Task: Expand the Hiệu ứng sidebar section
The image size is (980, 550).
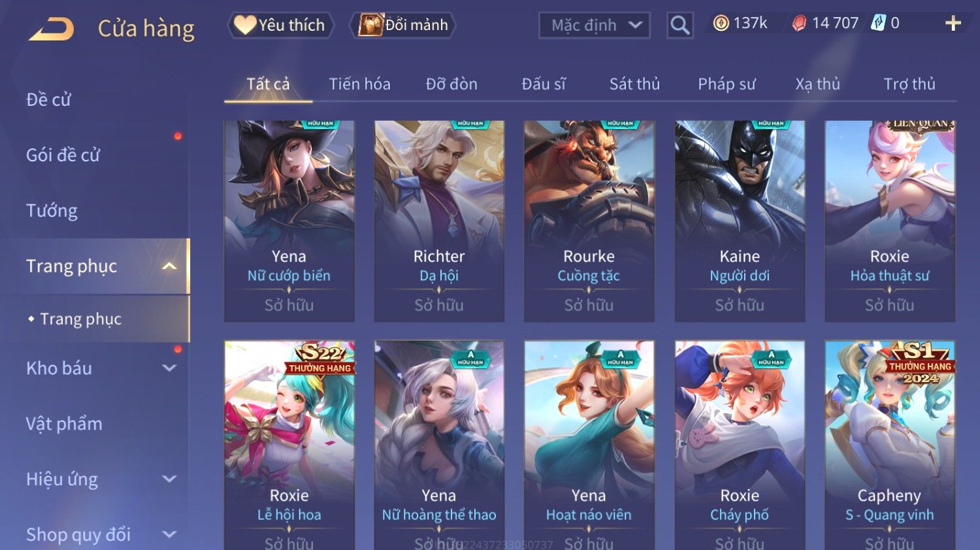Action: click(169, 479)
